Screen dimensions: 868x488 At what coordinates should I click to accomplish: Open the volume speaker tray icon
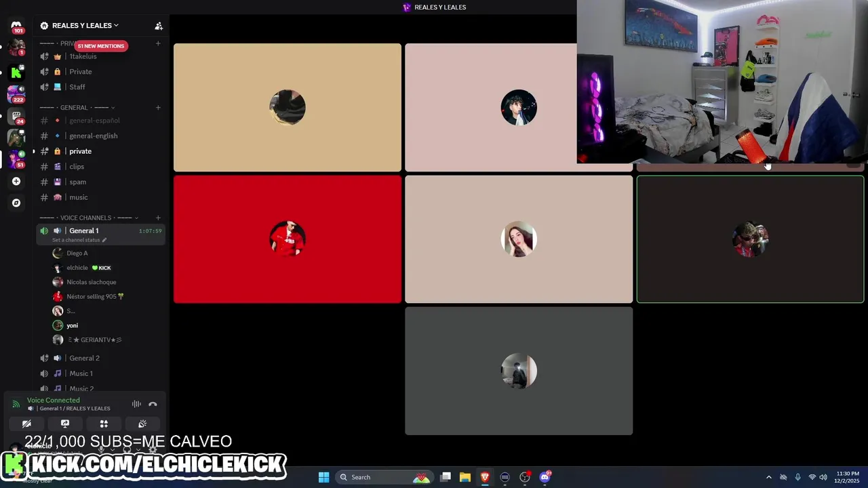point(823,477)
